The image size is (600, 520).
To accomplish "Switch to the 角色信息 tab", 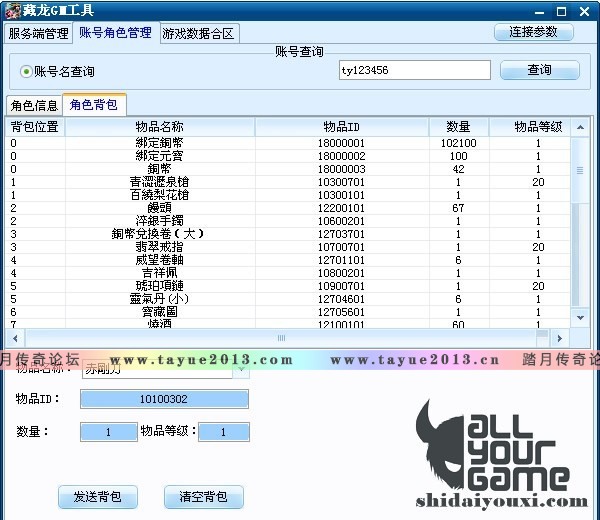I will (33, 105).
